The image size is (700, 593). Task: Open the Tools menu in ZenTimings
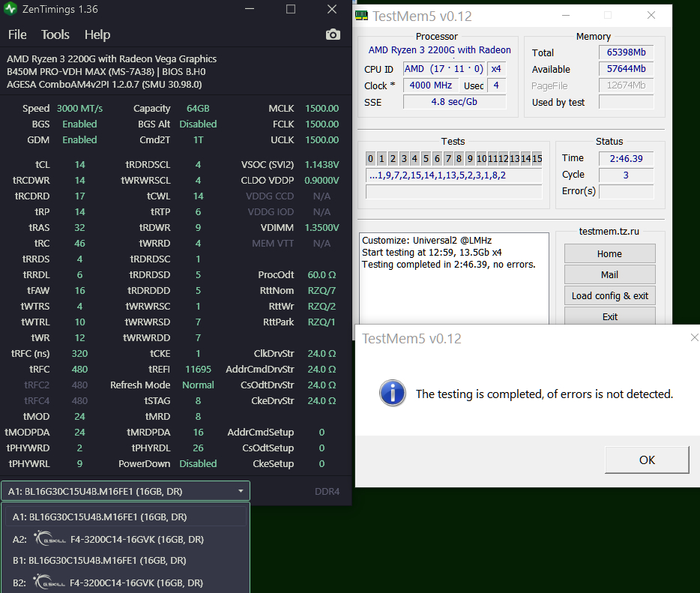[x=55, y=34]
